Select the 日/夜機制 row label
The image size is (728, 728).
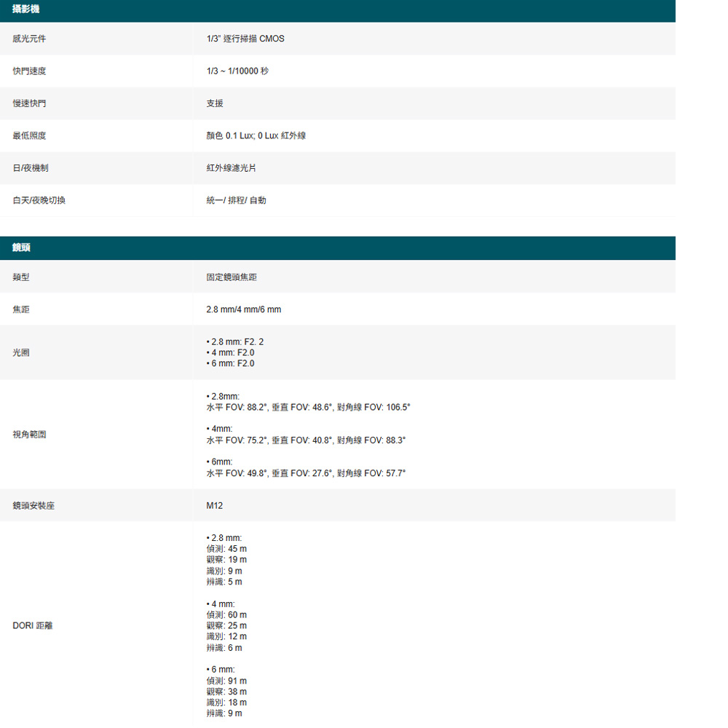pyautogui.click(x=31, y=168)
